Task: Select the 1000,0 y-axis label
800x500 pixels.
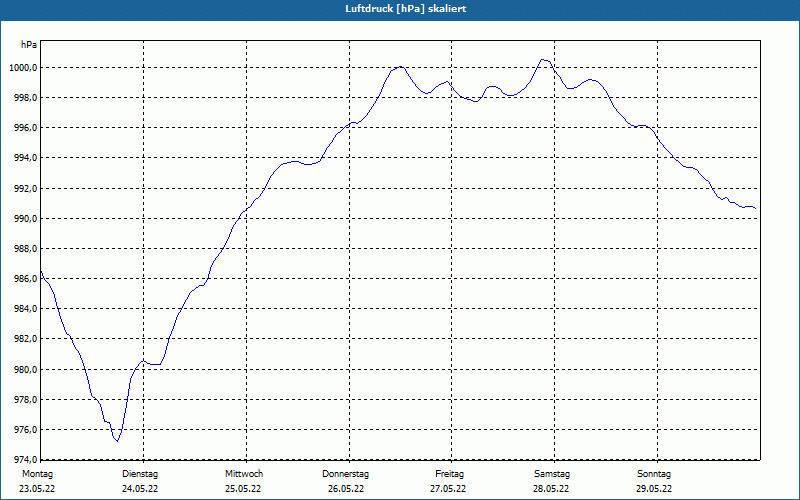Action: (23, 68)
